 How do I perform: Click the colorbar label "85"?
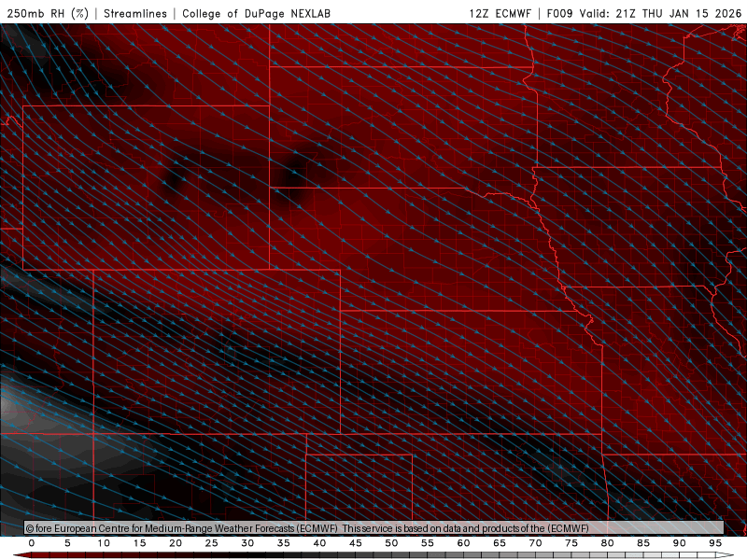[643, 543]
